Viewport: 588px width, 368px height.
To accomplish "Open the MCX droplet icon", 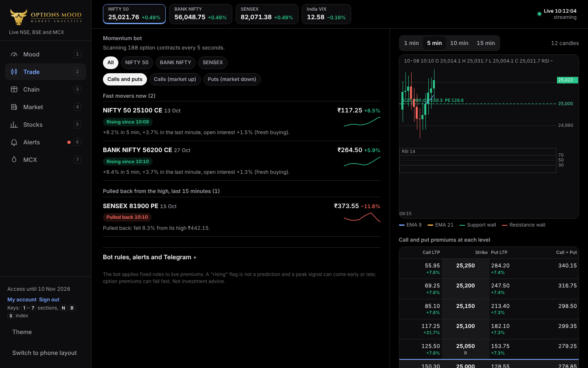I will coord(14,160).
